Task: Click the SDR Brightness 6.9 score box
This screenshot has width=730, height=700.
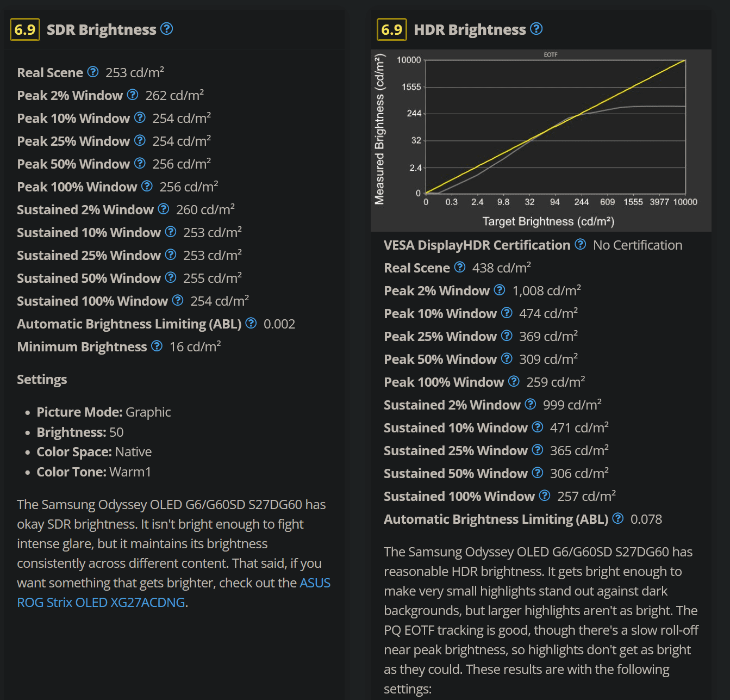Action: click(x=25, y=29)
